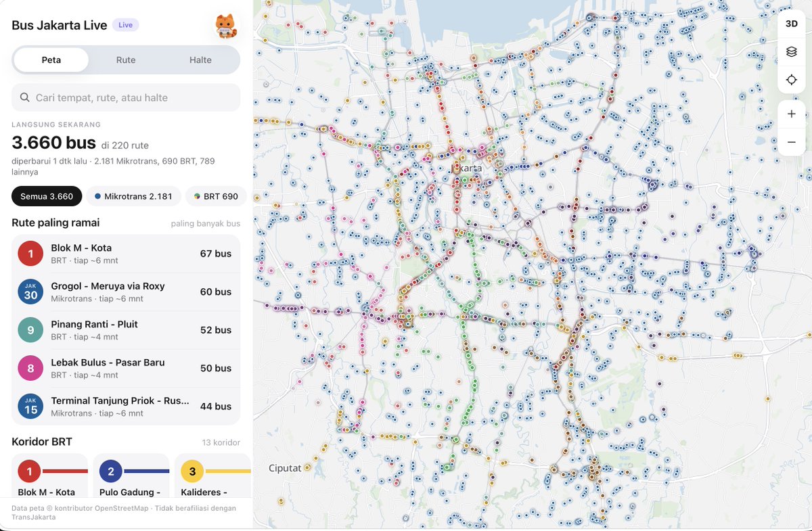The image size is (812, 531).
Task: Filter by Mikrotrans 2.181 chip
Action: coord(133,197)
